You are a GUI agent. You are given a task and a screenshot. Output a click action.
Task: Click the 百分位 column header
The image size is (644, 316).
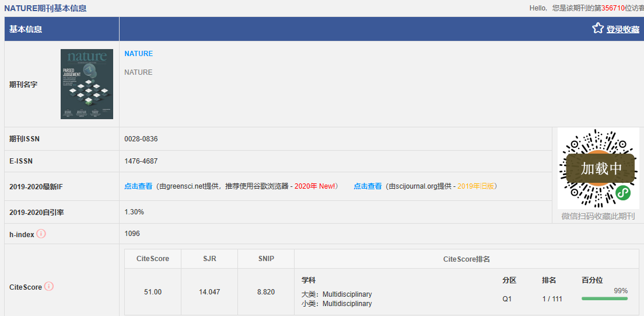tap(592, 280)
